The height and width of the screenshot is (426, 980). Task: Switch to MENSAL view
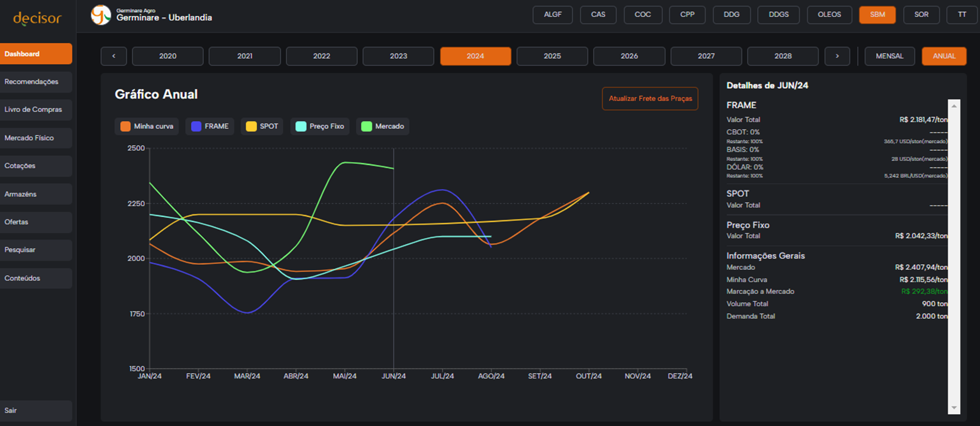tap(889, 56)
